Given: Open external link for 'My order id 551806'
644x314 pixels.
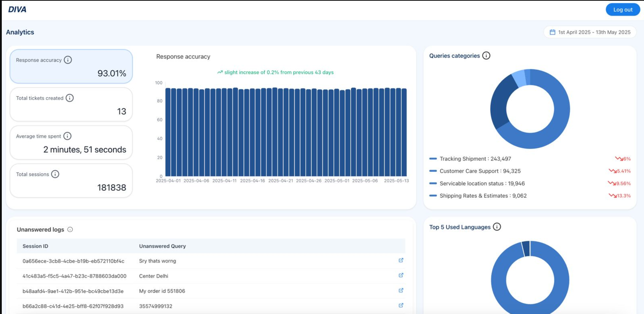Looking at the screenshot, I should click(401, 290).
